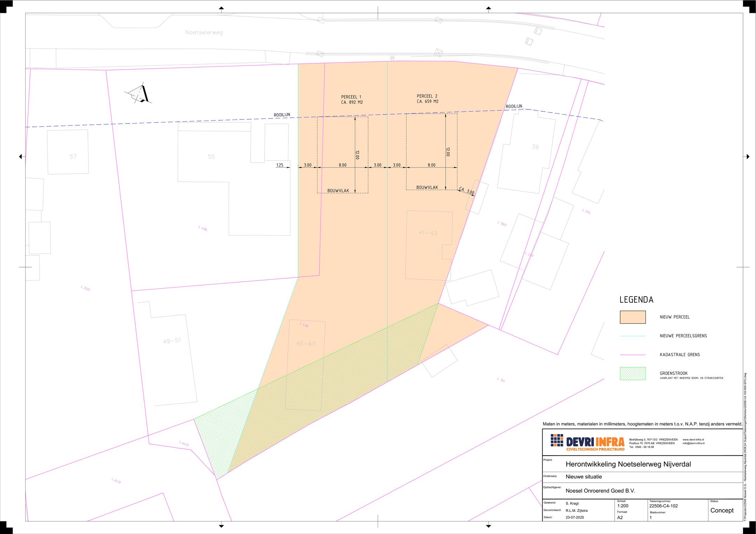Click the cyan Nieuwe Perceelsgrens legend line
756x534 pixels.
[x=632, y=336]
